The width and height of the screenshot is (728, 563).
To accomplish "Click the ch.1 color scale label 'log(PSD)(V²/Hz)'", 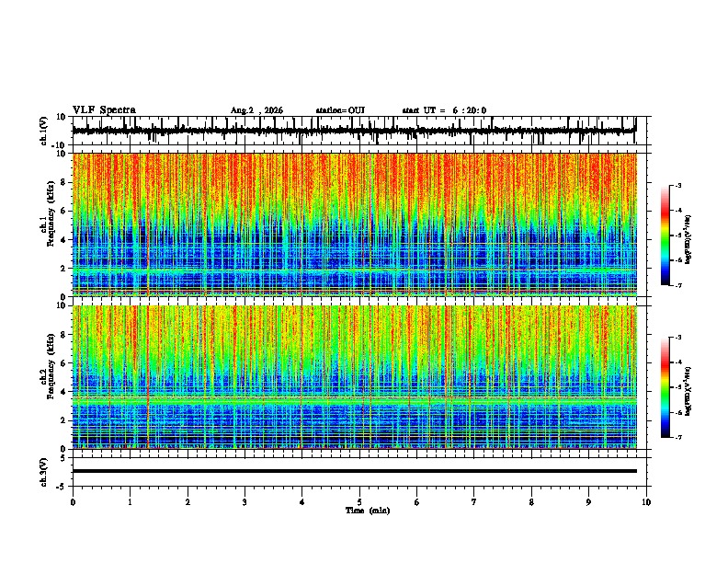I will coord(688,239).
